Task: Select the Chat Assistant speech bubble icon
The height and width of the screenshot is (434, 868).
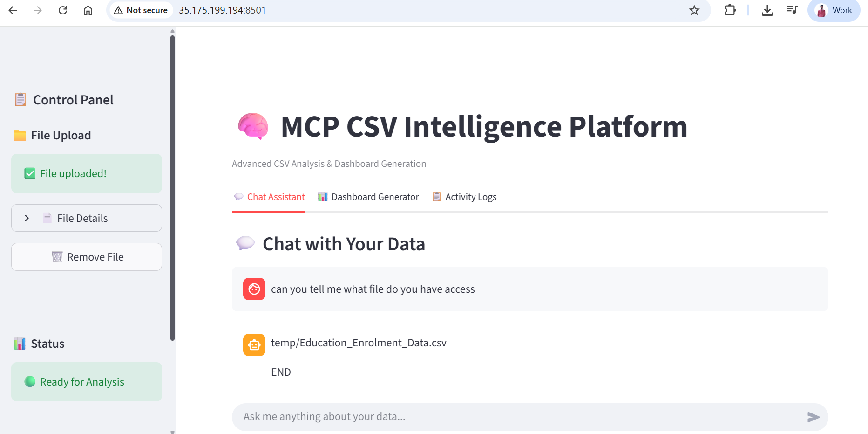Action: (238, 196)
